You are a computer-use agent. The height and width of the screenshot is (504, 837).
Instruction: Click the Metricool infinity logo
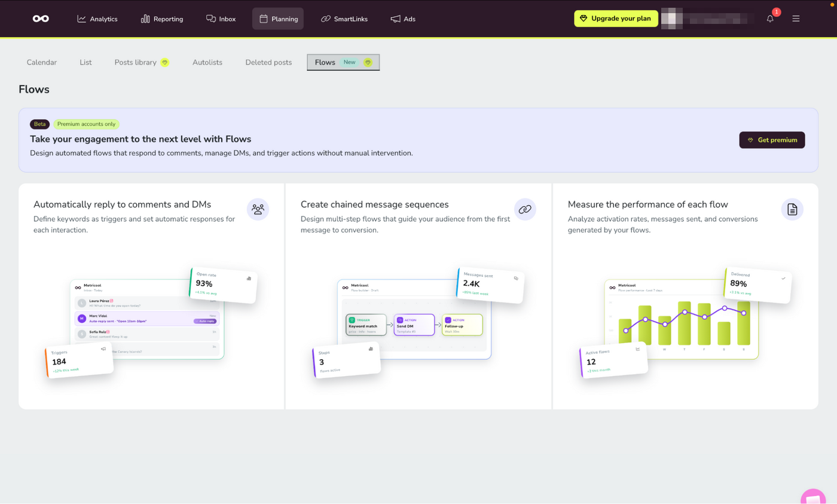coord(41,19)
